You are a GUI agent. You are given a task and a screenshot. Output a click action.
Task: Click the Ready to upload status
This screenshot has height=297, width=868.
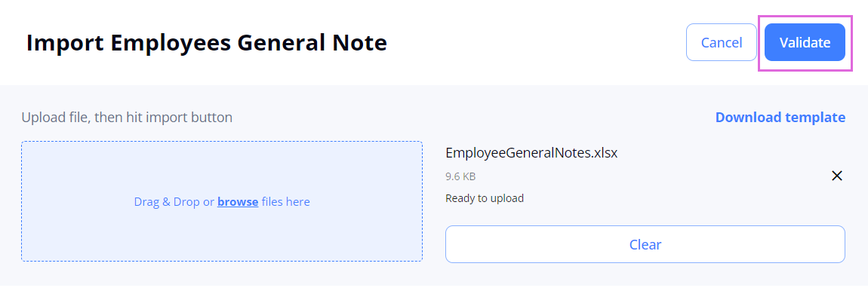(485, 198)
